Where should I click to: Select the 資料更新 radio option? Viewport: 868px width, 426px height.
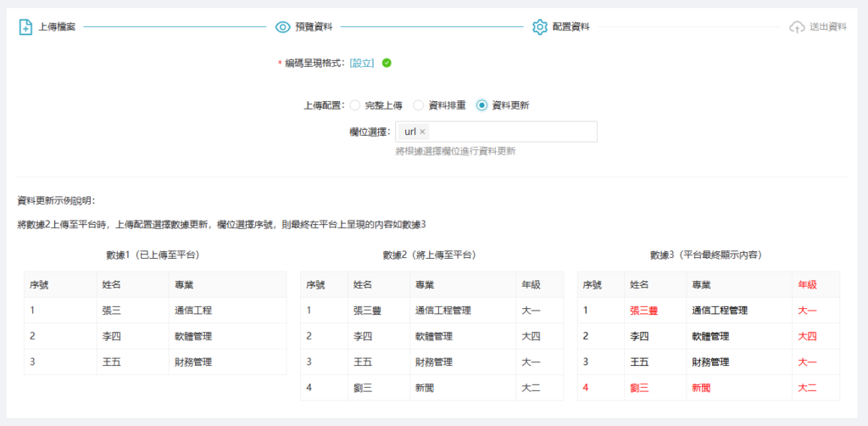tap(482, 105)
